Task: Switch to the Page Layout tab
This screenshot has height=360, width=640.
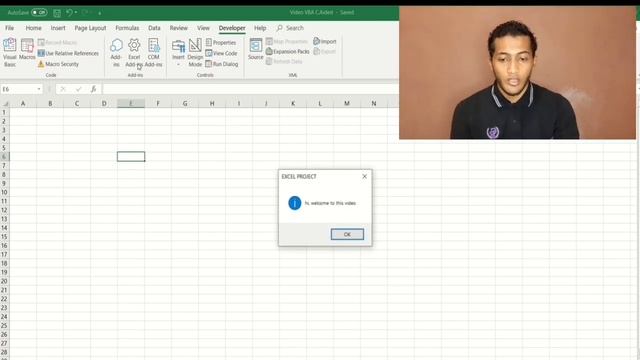Action: pyautogui.click(x=90, y=28)
